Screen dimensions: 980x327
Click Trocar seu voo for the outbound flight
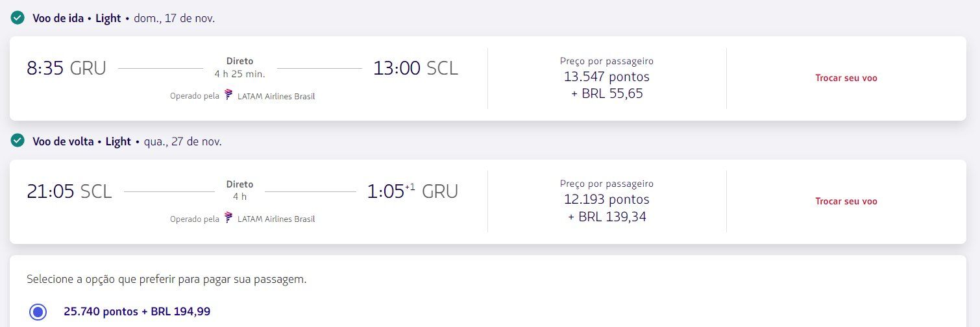(x=846, y=78)
